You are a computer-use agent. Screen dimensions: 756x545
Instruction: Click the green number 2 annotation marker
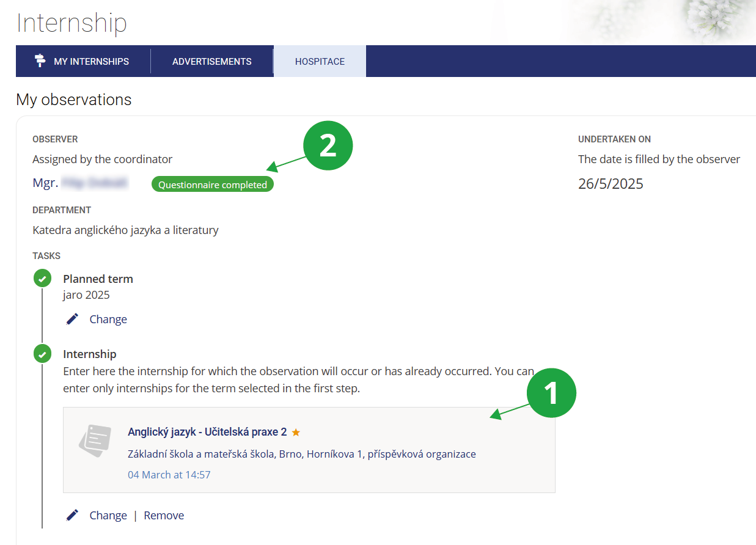328,146
